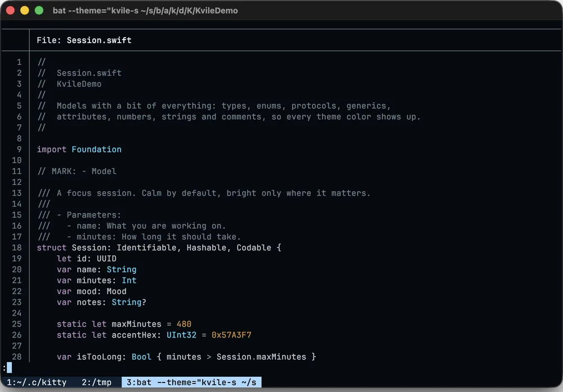Viewport: 563px width, 392px height.
Task: Click the comment '// Session.swift' on line 2
Action: [x=79, y=73]
